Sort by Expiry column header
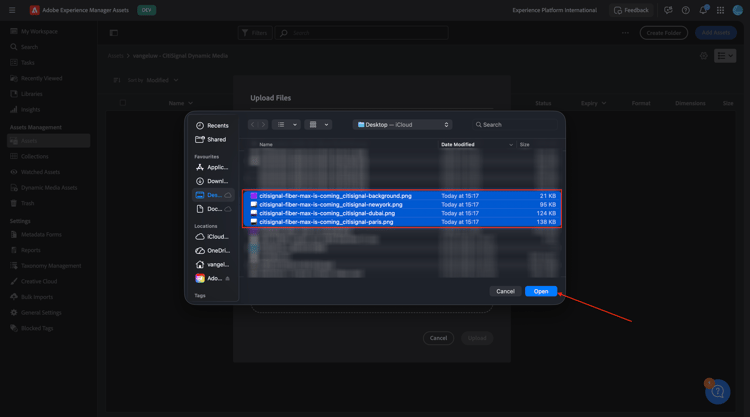This screenshot has height=417, width=750. (593, 103)
